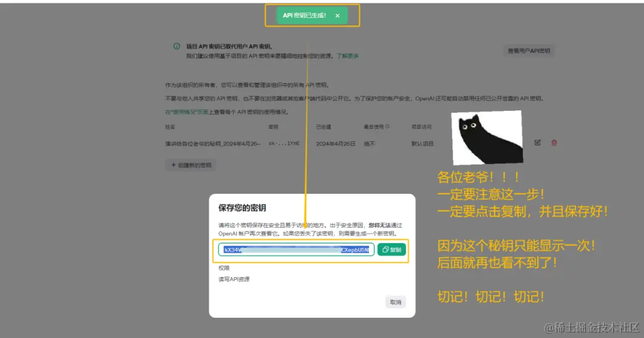Screen dimensions: 644x338
Task: Click the help icon next to 最后使用
Action: tap(388, 126)
